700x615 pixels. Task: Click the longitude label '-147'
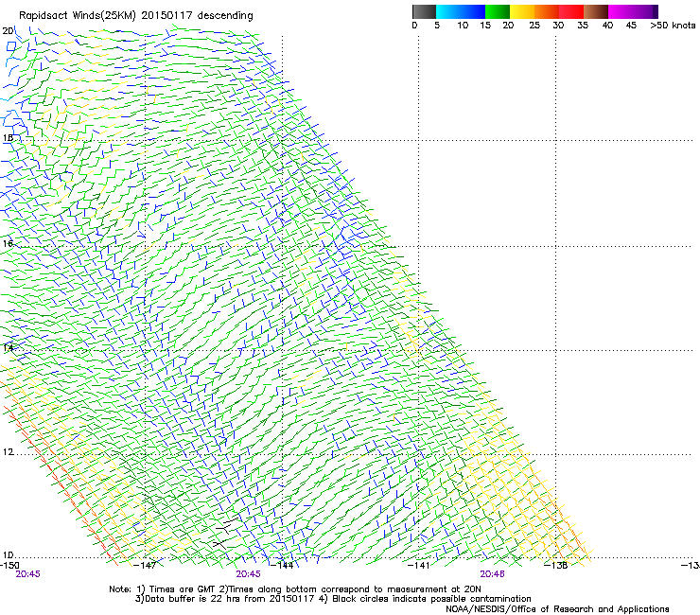[146, 565]
